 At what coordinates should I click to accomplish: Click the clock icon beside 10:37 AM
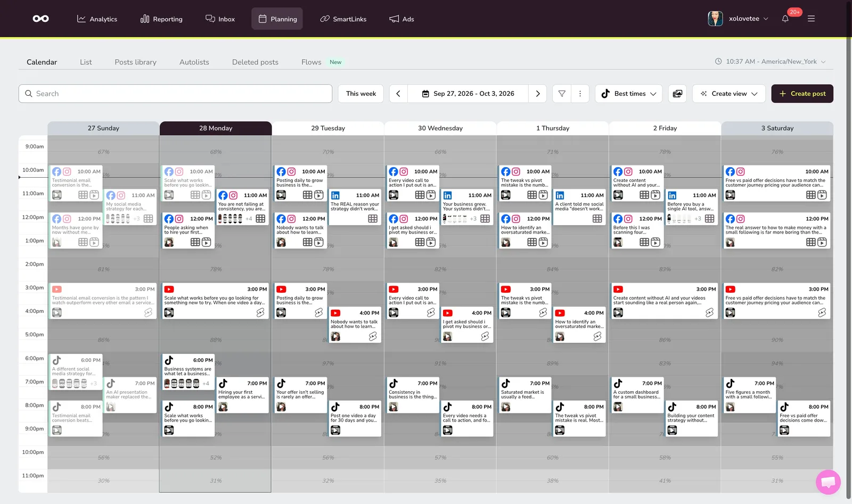click(718, 62)
